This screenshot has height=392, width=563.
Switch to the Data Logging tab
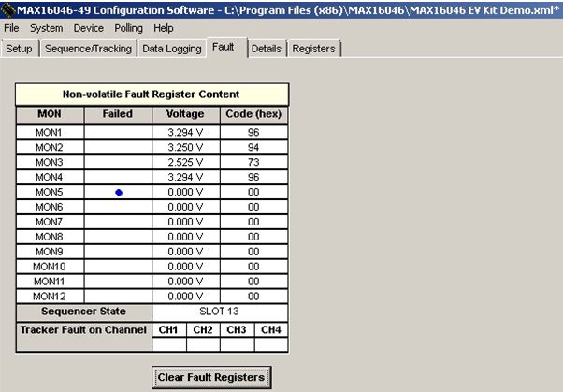point(172,49)
